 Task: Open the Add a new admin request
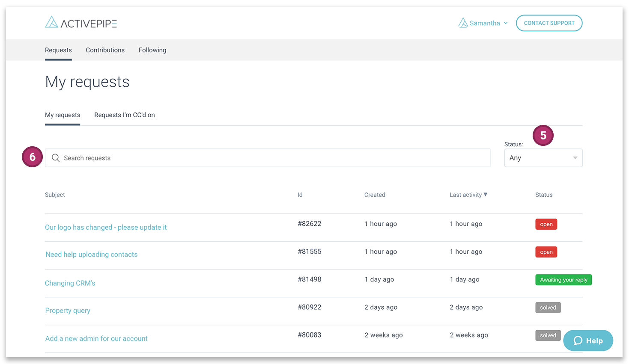point(96,338)
